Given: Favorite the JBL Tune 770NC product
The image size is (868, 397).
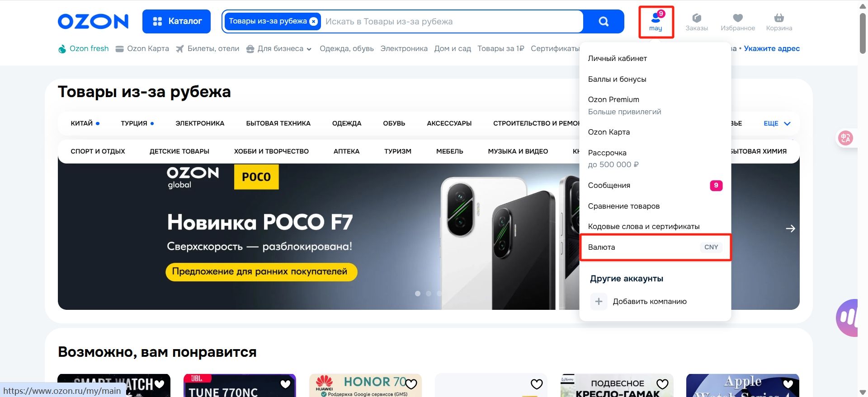Looking at the screenshot, I should pos(285,384).
